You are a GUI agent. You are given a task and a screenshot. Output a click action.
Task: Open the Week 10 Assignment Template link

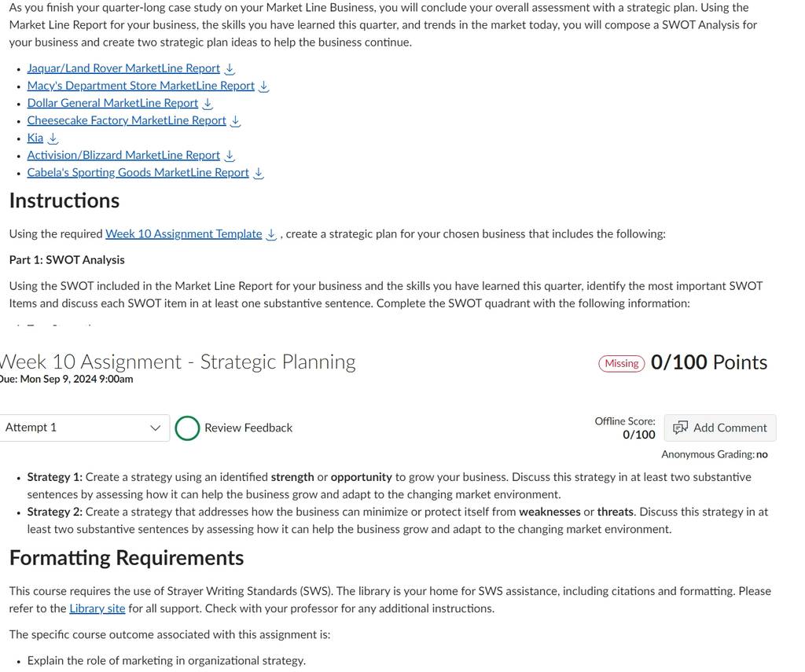click(184, 234)
